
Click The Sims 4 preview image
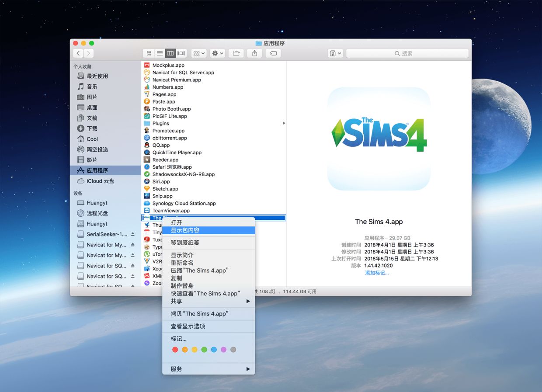pyautogui.click(x=379, y=139)
